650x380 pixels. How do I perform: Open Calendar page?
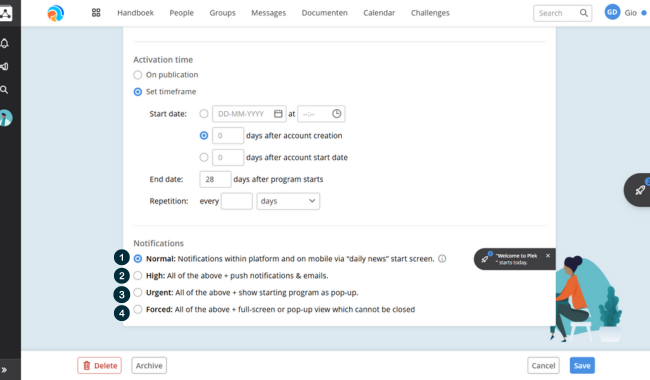pyautogui.click(x=379, y=13)
